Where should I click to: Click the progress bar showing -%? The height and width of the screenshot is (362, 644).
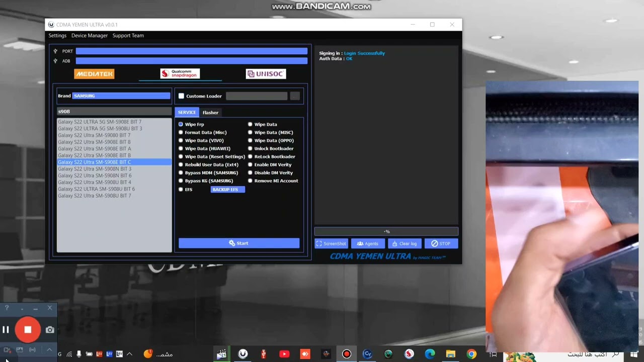point(386,231)
